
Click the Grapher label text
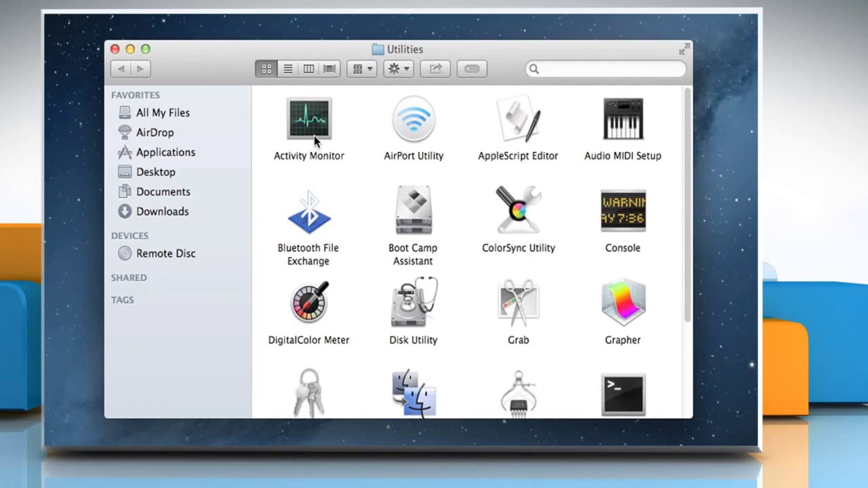tap(623, 340)
